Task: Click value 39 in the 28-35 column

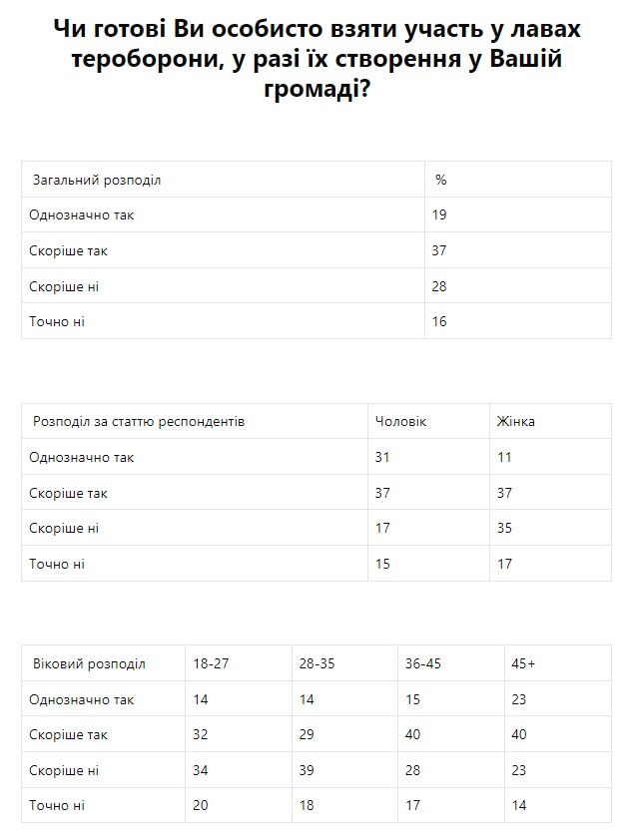Action: coord(308,770)
